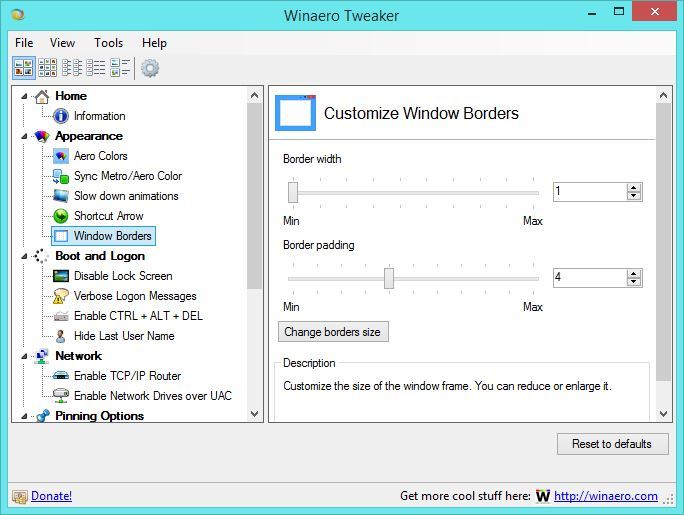Select Hide Last User Name item
Image resolution: width=684 pixels, height=515 pixels.
[x=124, y=336]
